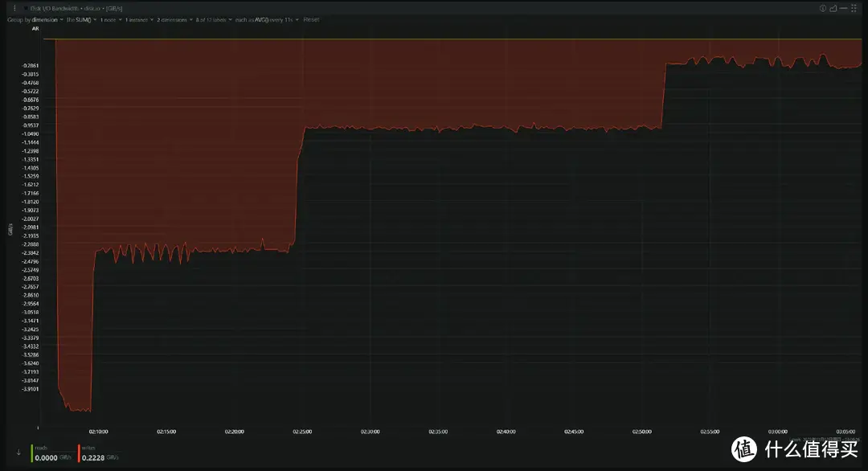Click the Disk I/O Bandwidth chart title
This screenshot has width=868, height=471.
point(76,8)
